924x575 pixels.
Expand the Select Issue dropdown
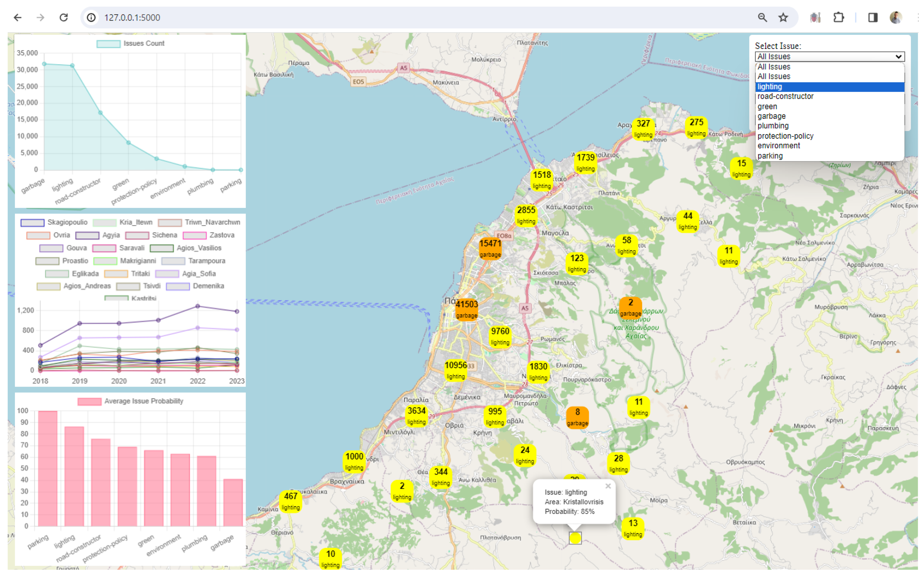click(829, 57)
